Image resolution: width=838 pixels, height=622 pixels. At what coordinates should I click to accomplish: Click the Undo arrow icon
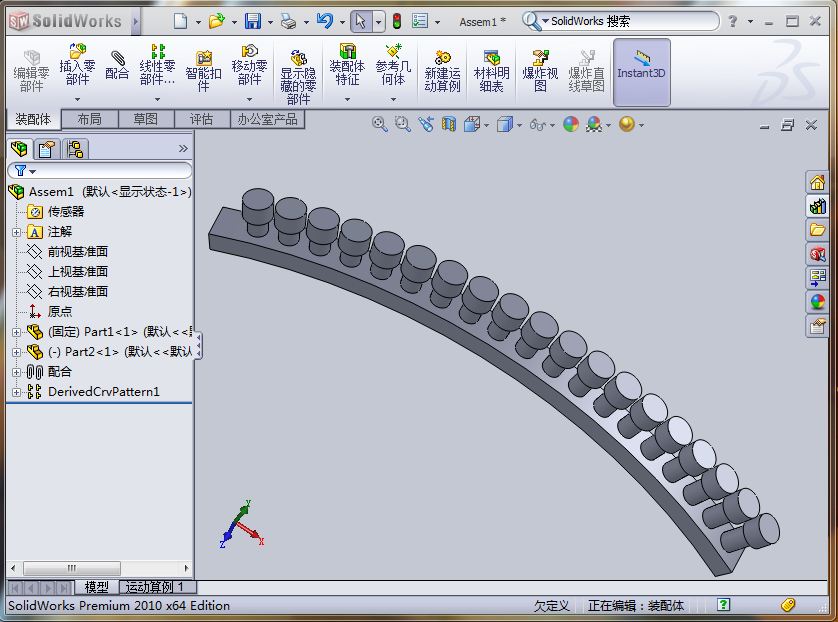click(x=324, y=21)
